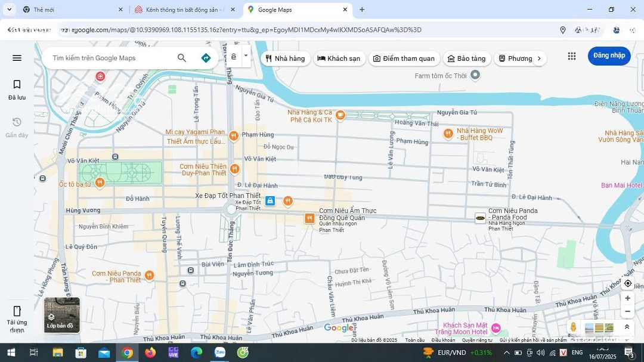Center map on your current location
This screenshot has height=362, width=644.
627,283
